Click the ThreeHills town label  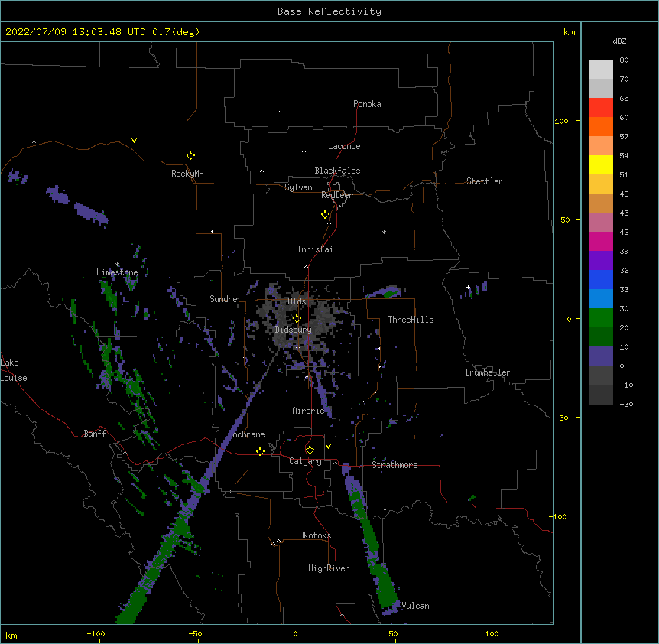(411, 320)
